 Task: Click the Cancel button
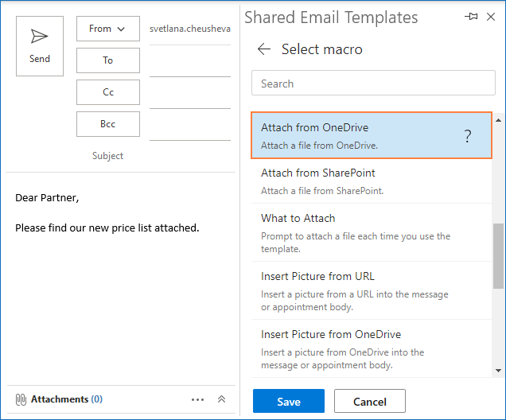[370, 401]
